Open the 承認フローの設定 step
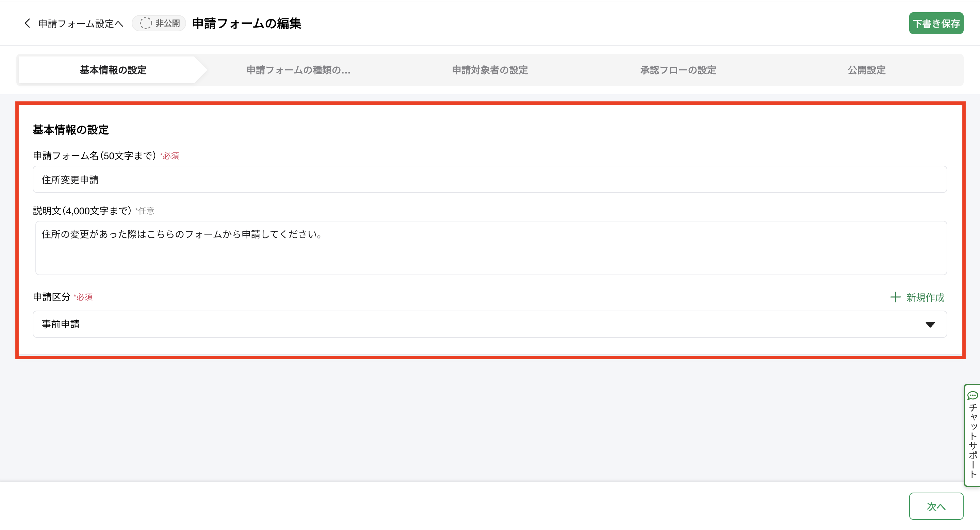This screenshot has width=980, height=530. tap(678, 70)
